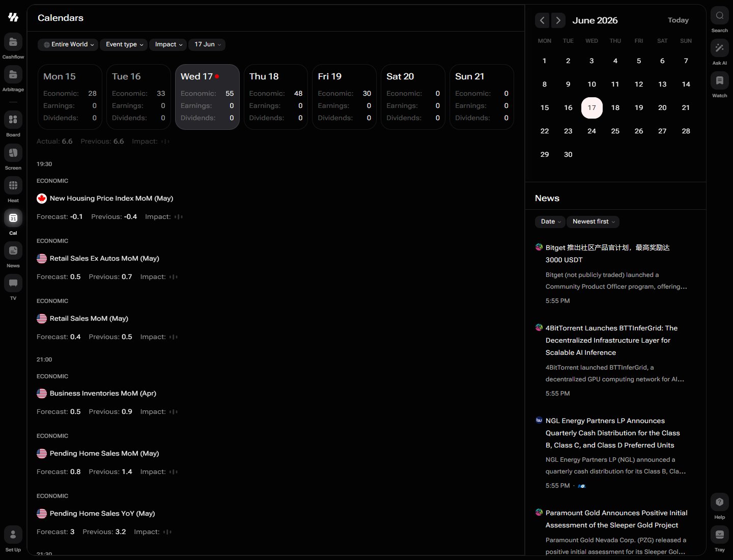Click the June 2026 month title
Screen dimensions: 733x560
coord(595,20)
